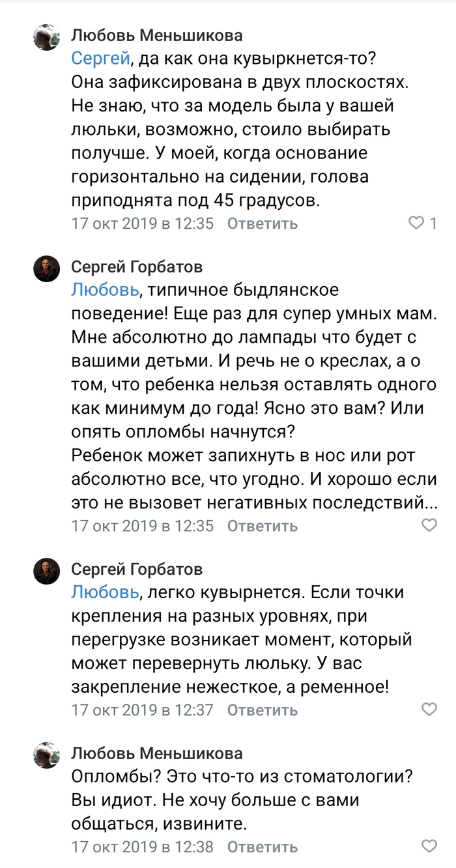The height and width of the screenshot is (868, 456).
Task: Like Любовь's comment posted at 12:38
Action: click(x=429, y=846)
